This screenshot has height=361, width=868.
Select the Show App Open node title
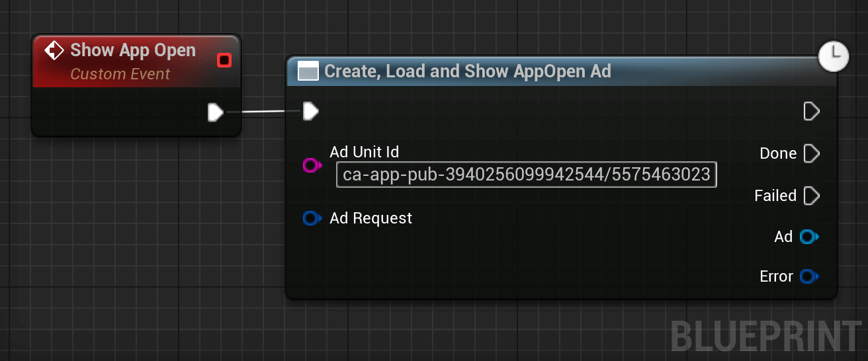[133, 50]
